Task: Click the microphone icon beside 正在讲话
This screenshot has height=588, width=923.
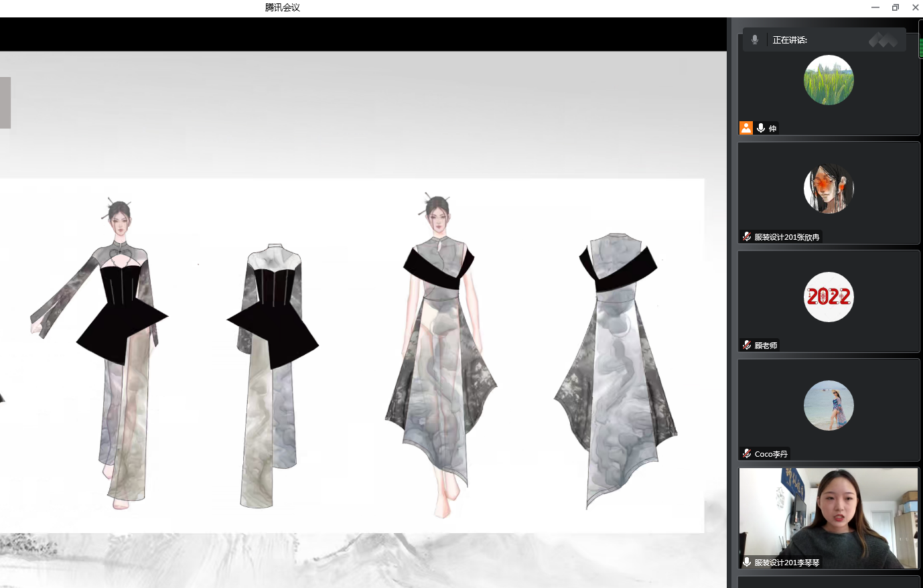Action: pyautogui.click(x=755, y=40)
